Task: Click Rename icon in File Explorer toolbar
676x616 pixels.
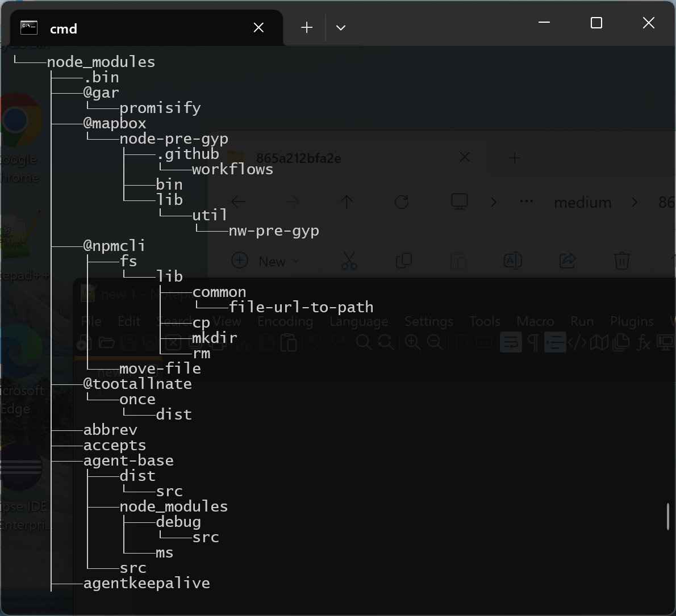Action: click(x=512, y=261)
